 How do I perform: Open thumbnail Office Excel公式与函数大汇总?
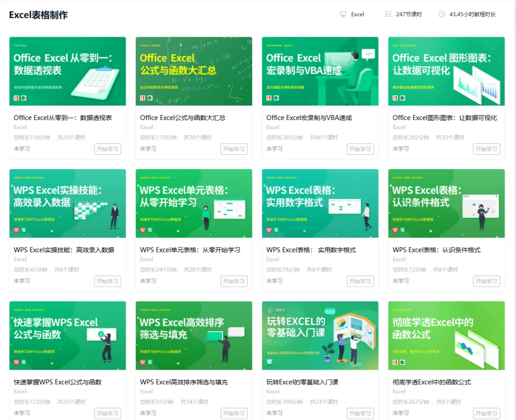pos(194,71)
